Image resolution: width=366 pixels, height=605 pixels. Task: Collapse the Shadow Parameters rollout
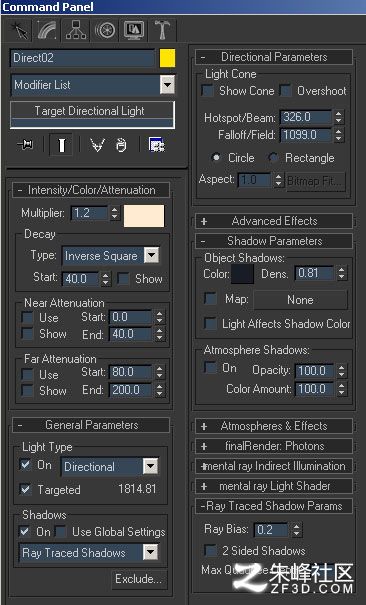tap(274, 241)
